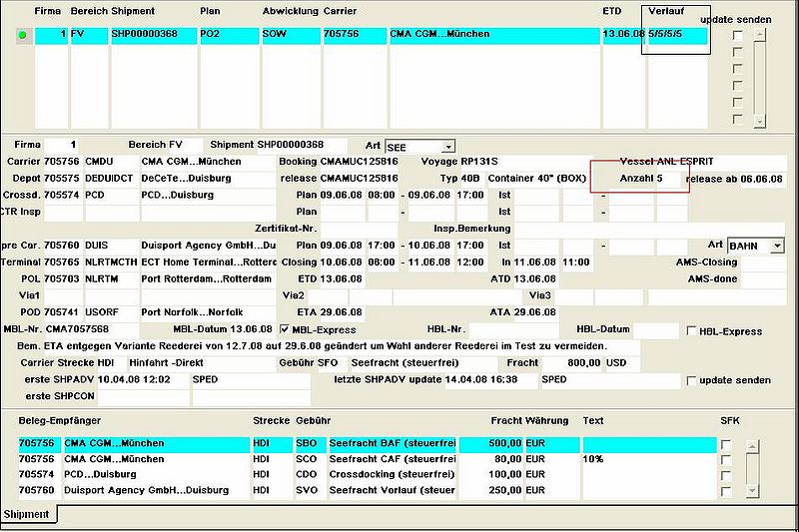Click pre Car. field Duisport Agency GmbH
Screen dimensions: 799x532
pyautogui.click(x=208, y=246)
